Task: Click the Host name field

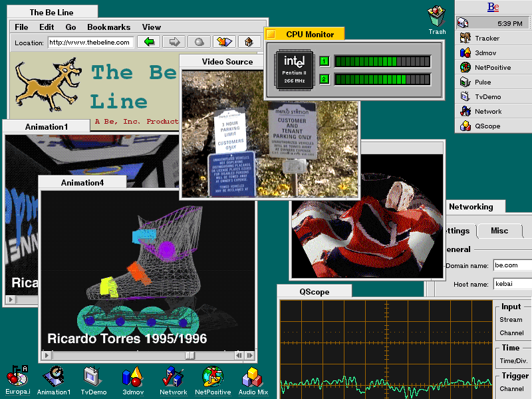Action: point(513,284)
